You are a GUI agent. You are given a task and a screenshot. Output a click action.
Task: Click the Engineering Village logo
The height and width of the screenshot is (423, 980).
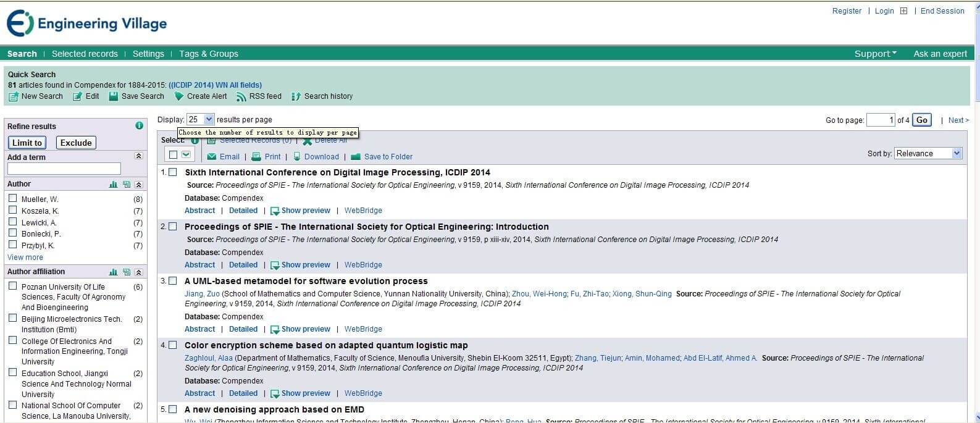tap(86, 23)
